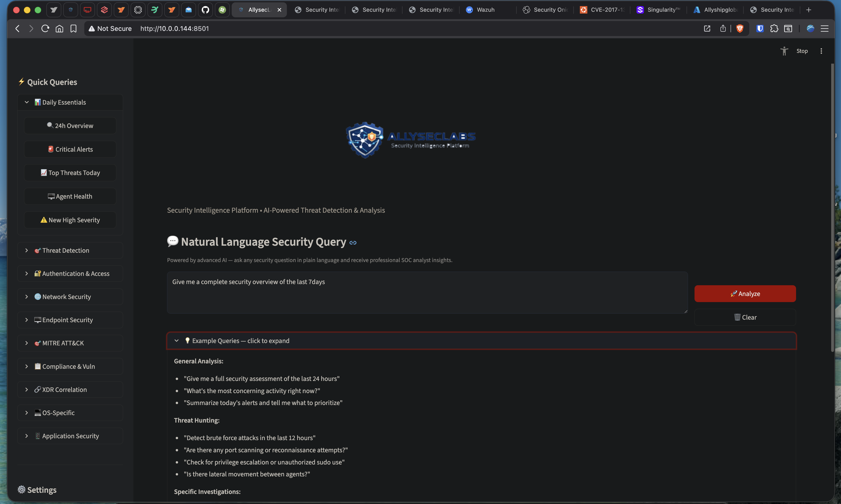
Task: Switch to the CVE-2017 tab
Action: point(602,10)
